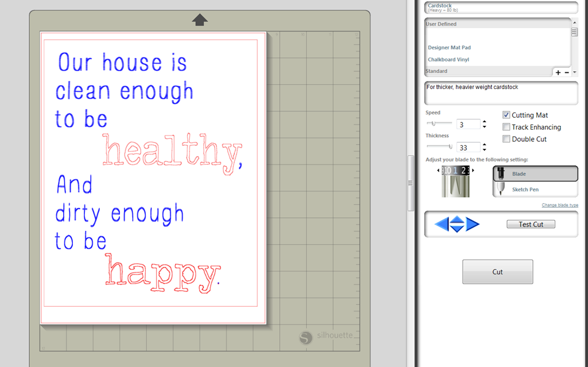Click the material list scrollbar thumb

[574, 32]
